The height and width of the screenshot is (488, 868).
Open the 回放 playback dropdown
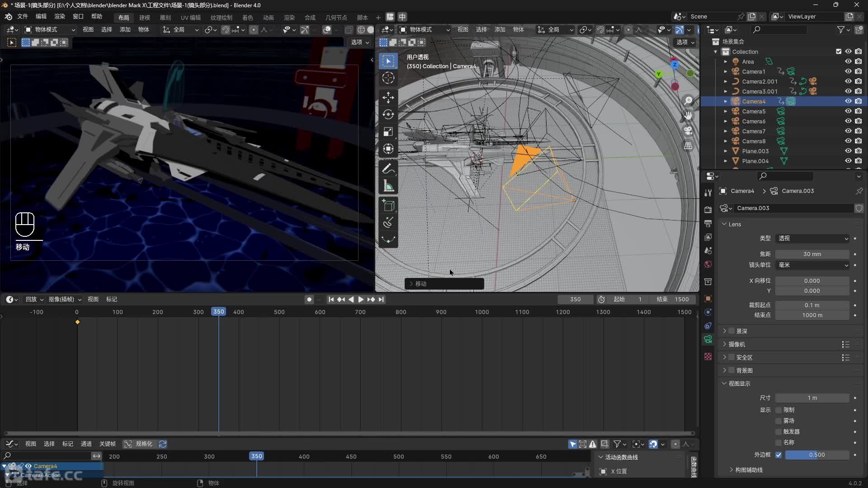[33, 300]
